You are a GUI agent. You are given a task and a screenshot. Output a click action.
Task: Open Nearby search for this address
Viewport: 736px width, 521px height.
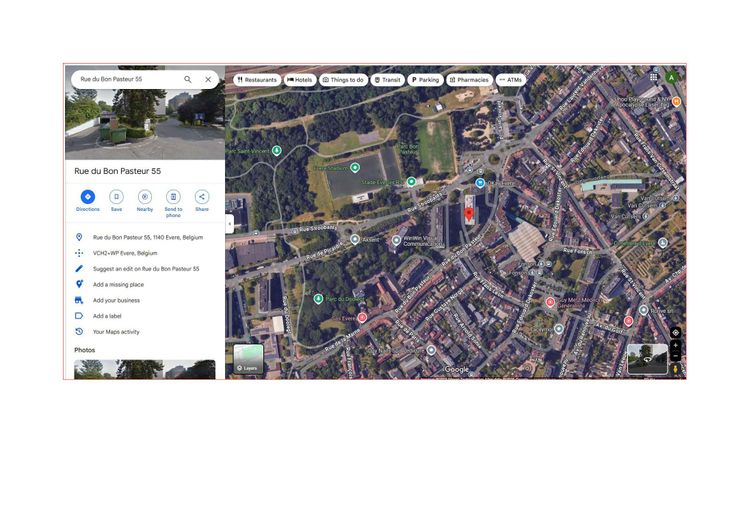(x=145, y=197)
